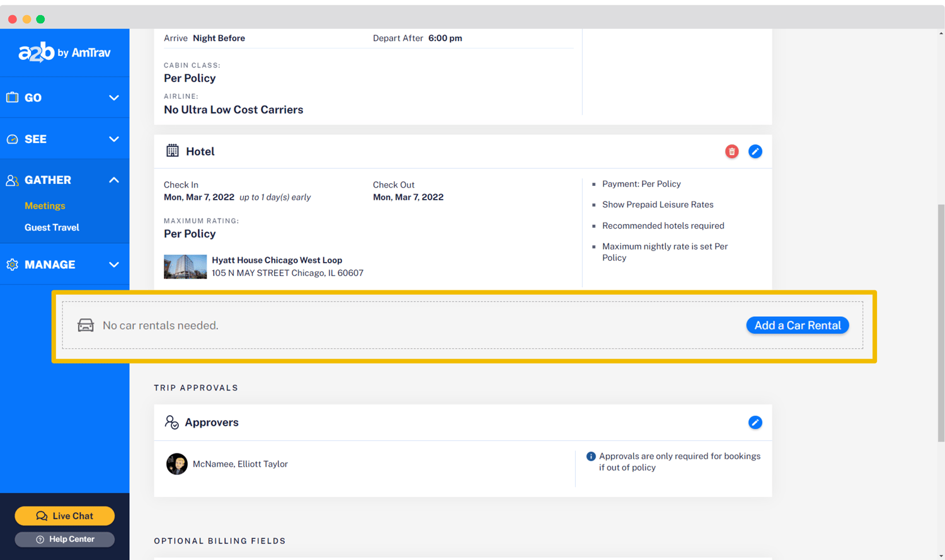Image resolution: width=945 pixels, height=560 pixels.
Task: Click the page vertical scrollbar
Action: [x=941, y=315]
